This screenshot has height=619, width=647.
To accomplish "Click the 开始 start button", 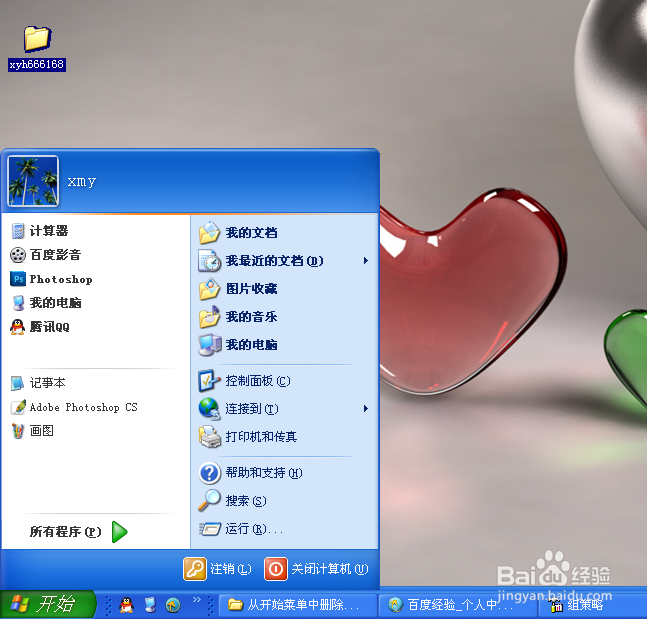I will coord(48,605).
